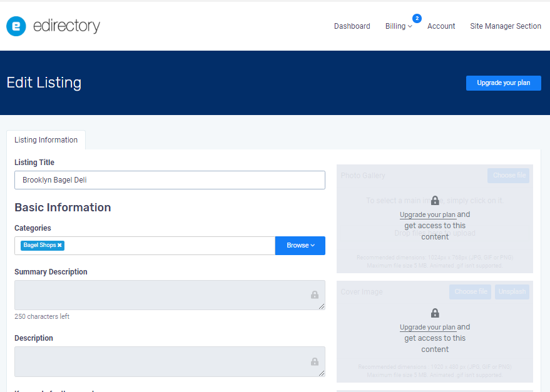The height and width of the screenshot is (392, 550).
Task: Go to the Dashboard page
Action: (x=352, y=26)
